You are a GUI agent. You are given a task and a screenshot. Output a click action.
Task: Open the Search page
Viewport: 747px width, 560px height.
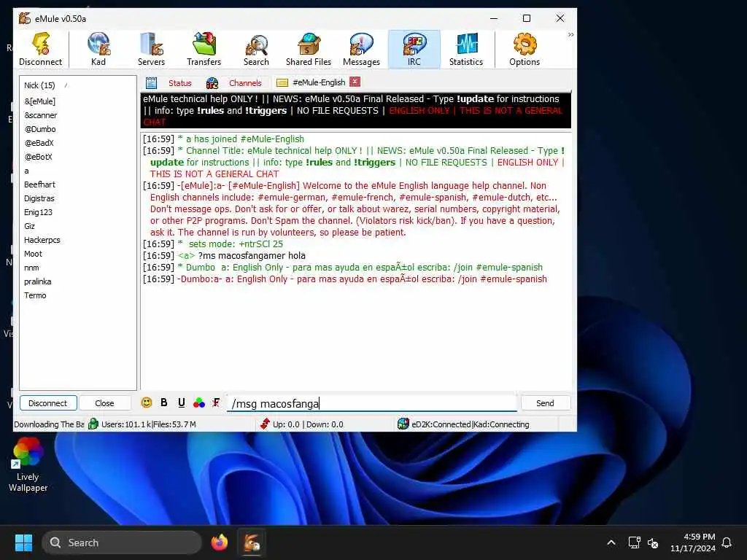click(256, 49)
